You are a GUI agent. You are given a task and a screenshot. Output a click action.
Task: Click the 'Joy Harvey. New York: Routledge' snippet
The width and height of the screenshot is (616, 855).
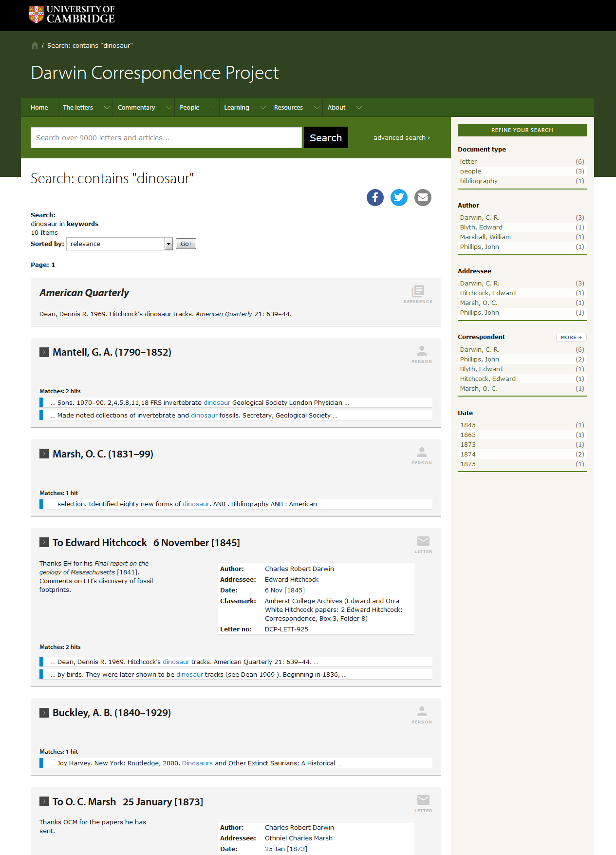tap(236, 763)
